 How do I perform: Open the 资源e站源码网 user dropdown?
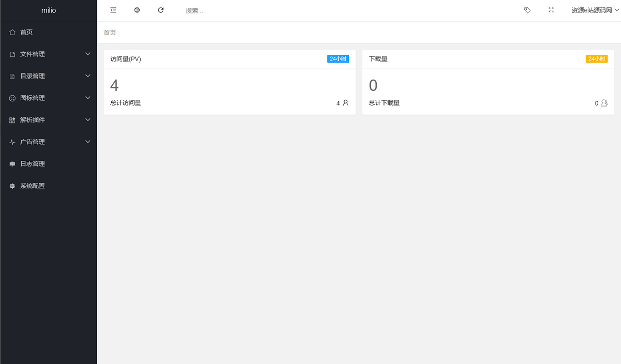coord(595,10)
